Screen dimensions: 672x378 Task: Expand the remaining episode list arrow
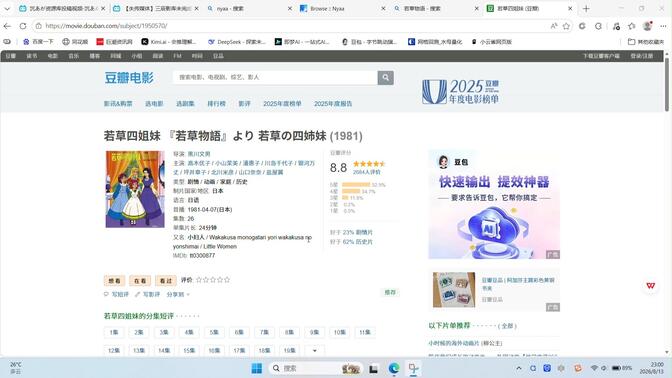(x=315, y=351)
